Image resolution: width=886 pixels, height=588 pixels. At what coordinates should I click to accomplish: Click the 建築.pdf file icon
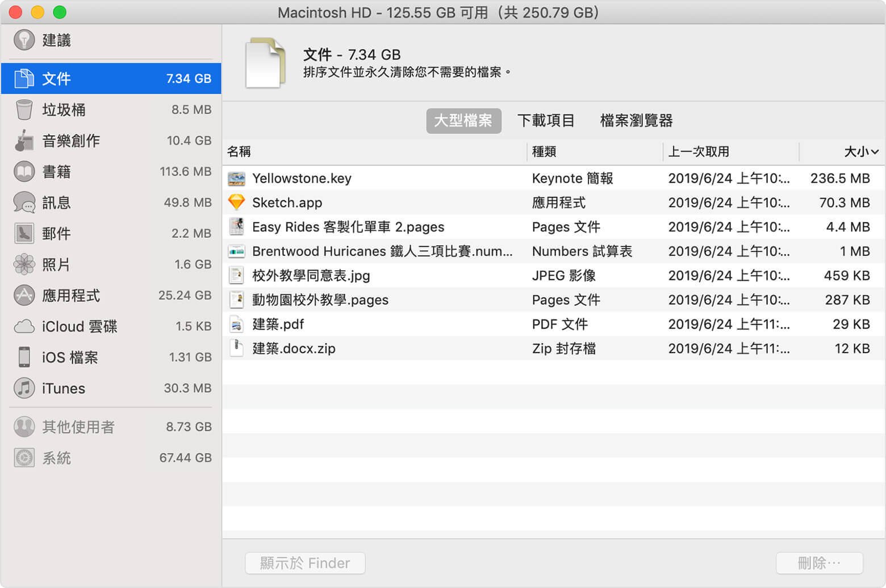(236, 324)
